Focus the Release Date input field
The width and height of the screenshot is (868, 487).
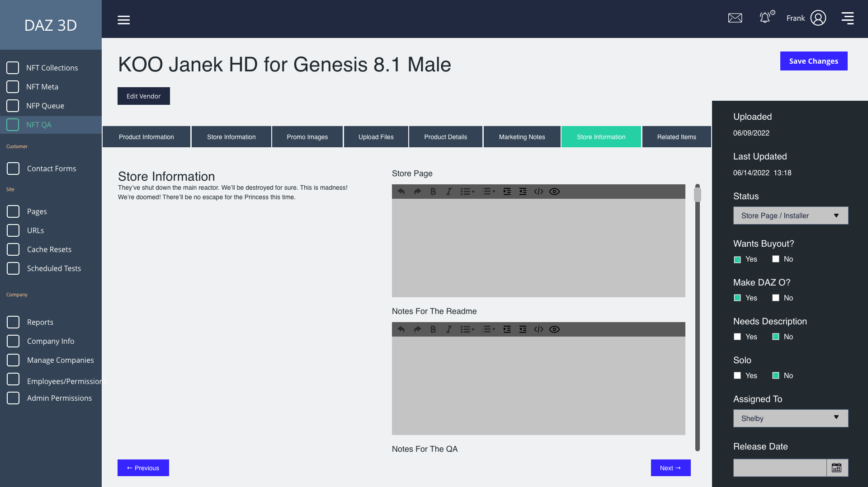click(780, 468)
